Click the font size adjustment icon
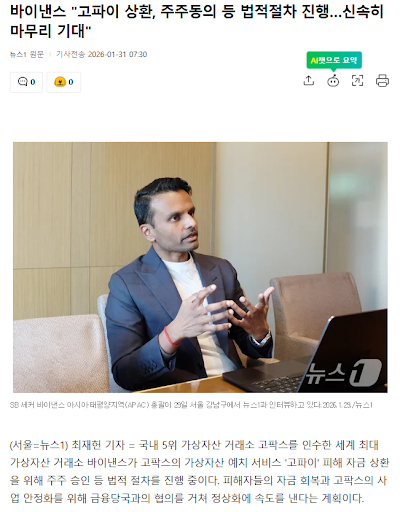Viewport: 400px width, 512px height. pyautogui.click(x=358, y=81)
